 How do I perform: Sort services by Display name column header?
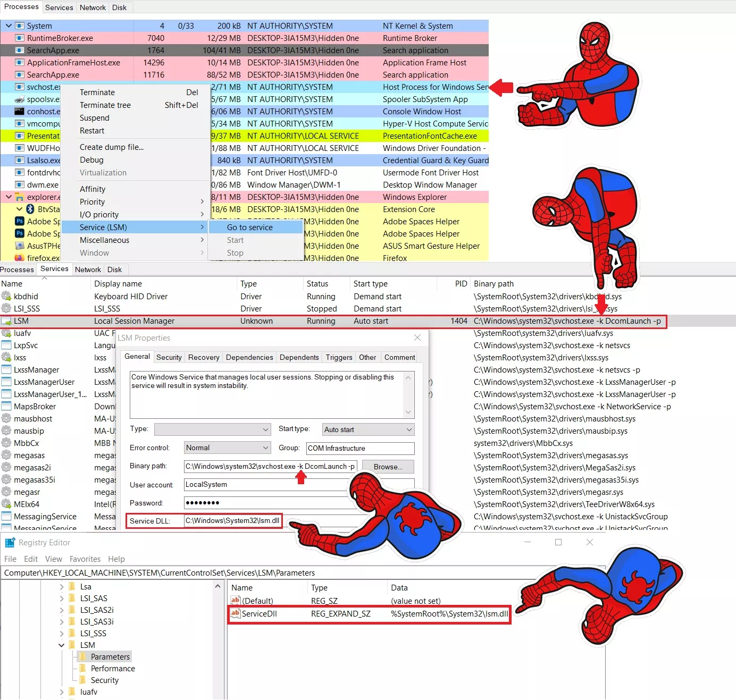(118, 284)
